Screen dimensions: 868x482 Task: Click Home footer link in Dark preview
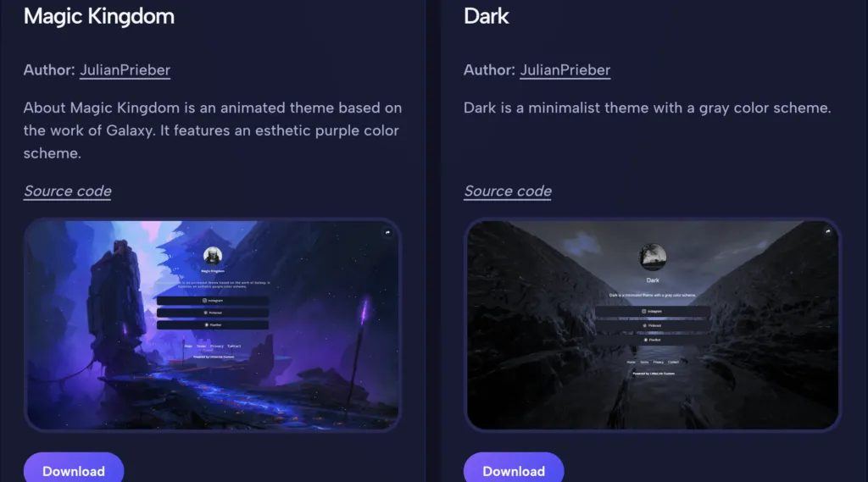pyautogui.click(x=631, y=362)
